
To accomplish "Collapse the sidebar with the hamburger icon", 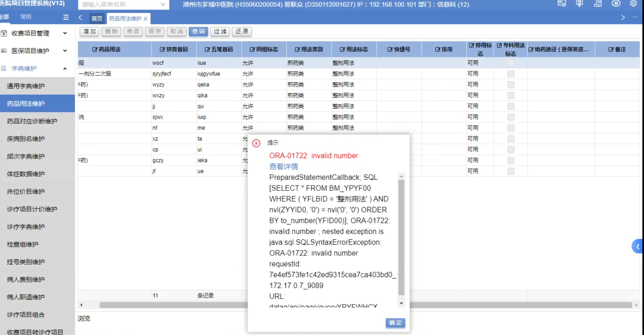I will point(66,17).
